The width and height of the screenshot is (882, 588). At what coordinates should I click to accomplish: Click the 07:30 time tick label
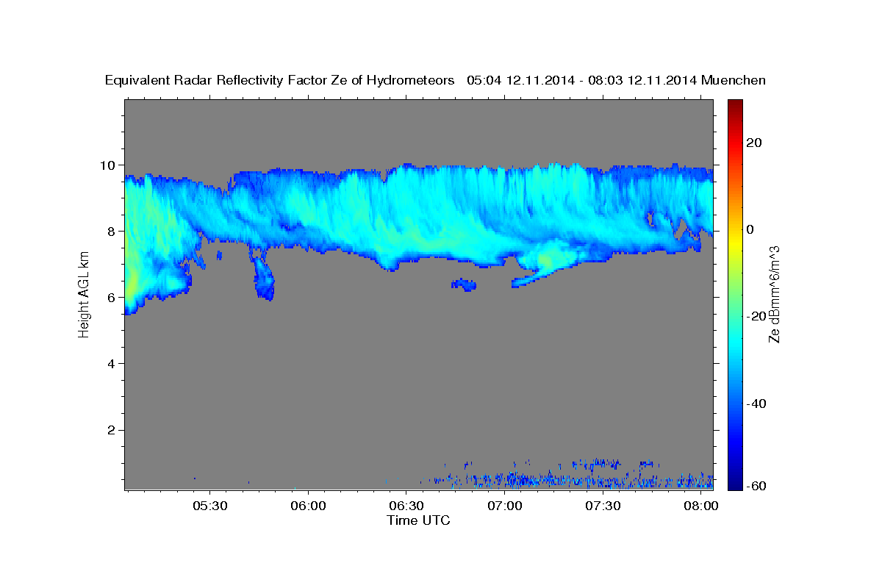pyautogui.click(x=603, y=506)
